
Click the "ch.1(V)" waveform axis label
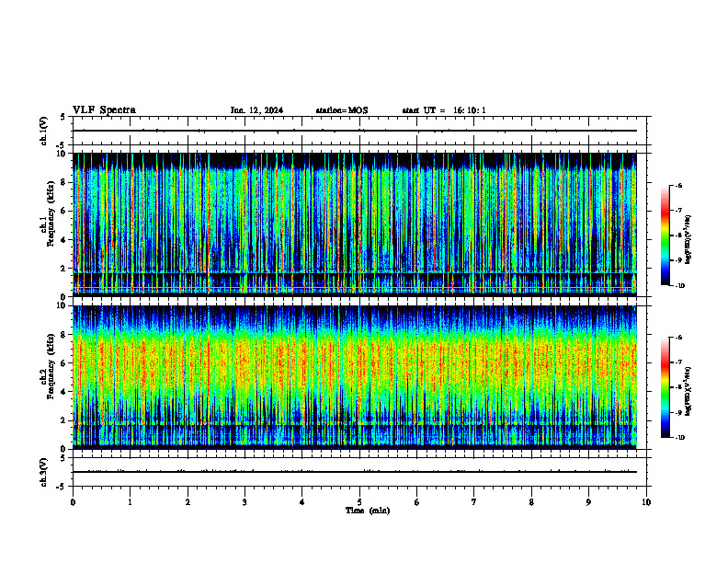[x=43, y=131]
